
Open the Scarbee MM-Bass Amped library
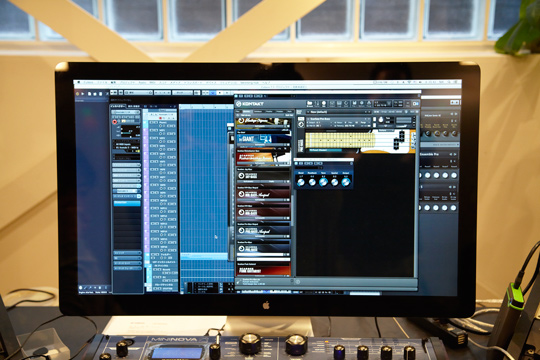tap(263, 194)
